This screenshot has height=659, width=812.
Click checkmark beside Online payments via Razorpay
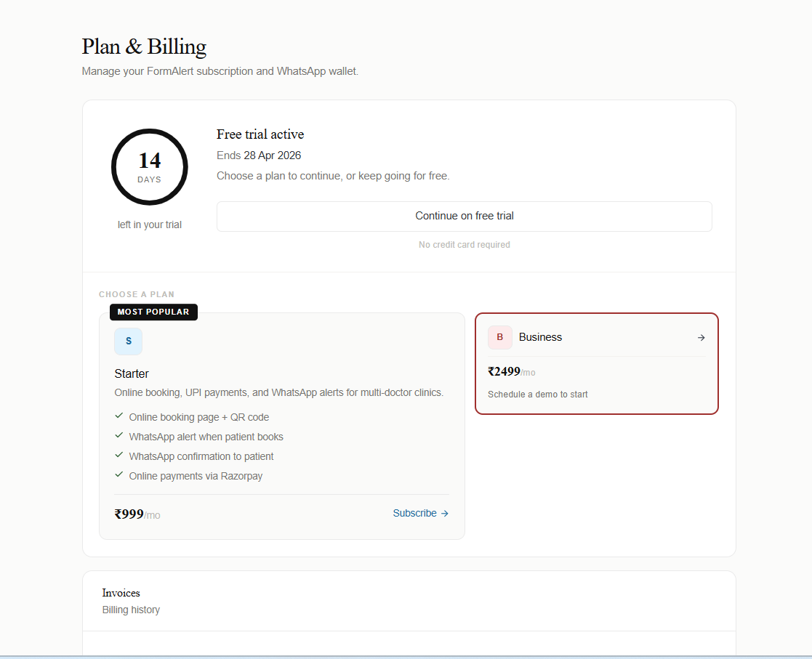[119, 475]
